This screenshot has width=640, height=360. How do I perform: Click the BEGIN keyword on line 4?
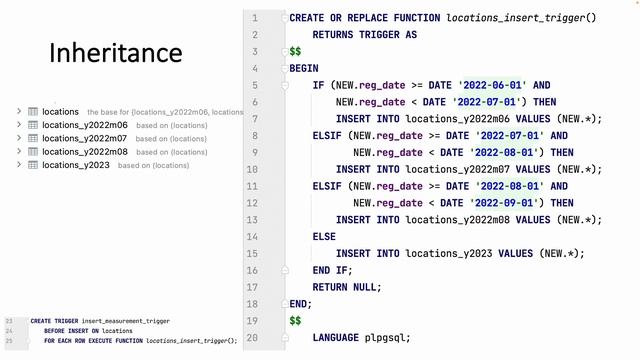pos(304,68)
